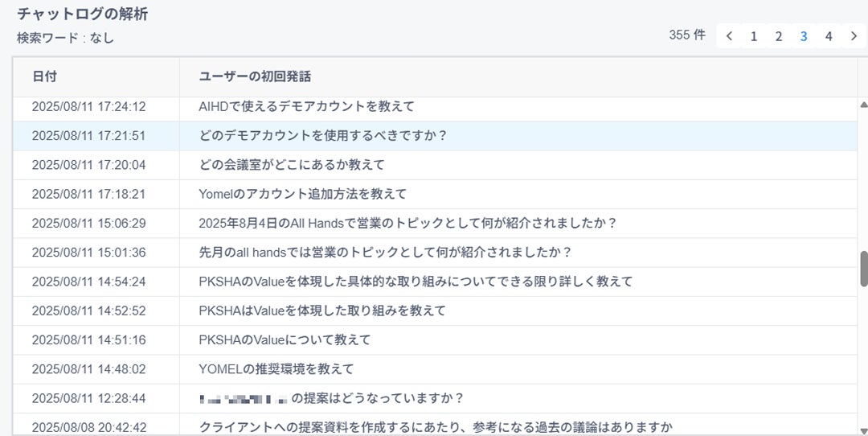The image size is (868, 436).
Task: Click the scrollbar up arrow
Action: [864, 105]
